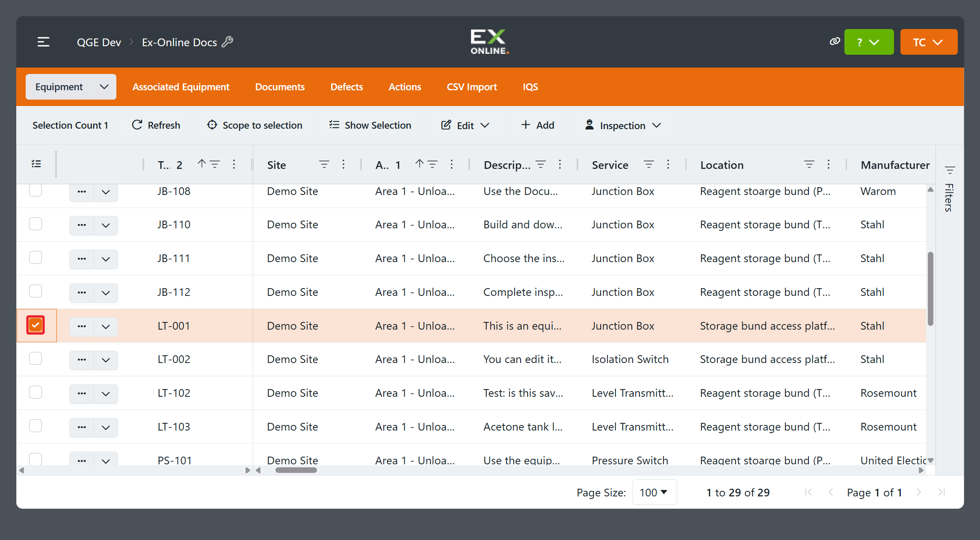980x540 pixels.
Task: Click the Refresh button
Action: pos(156,125)
